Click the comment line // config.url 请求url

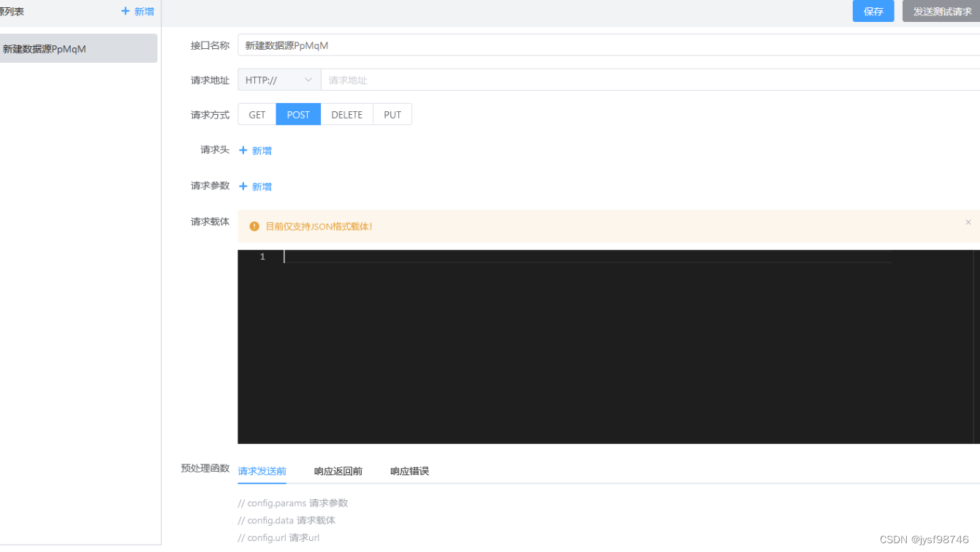(278, 537)
